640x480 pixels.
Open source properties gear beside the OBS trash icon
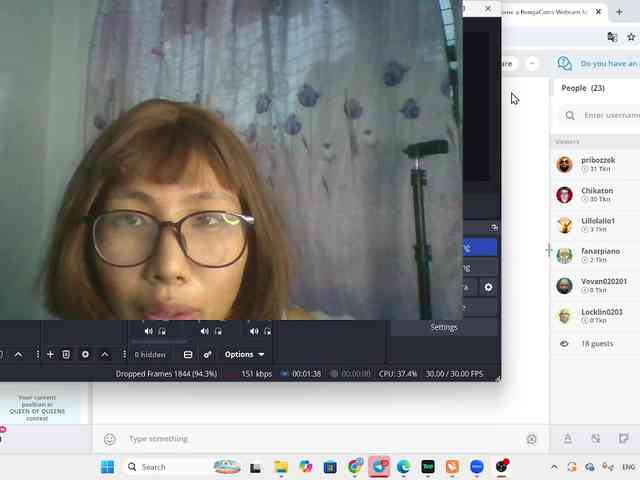click(x=85, y=355)
